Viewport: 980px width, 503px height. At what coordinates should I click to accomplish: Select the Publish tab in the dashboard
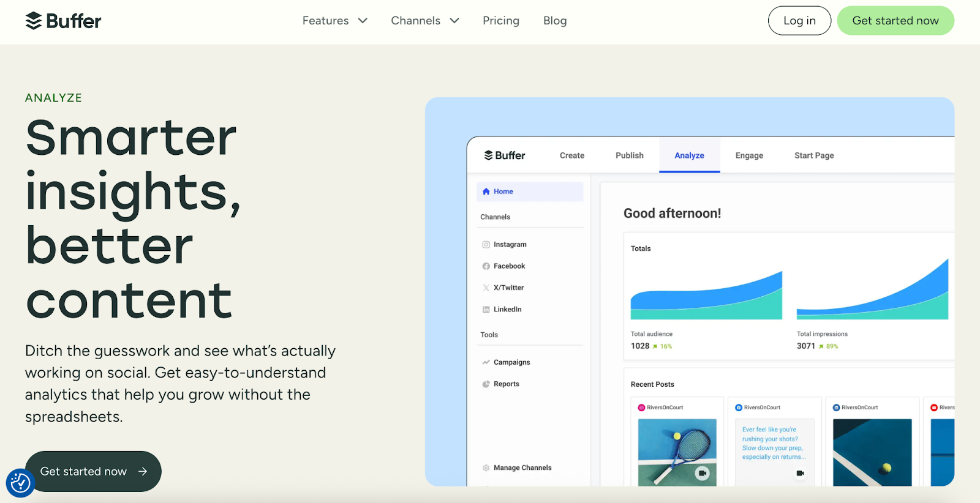click(630, 155)
